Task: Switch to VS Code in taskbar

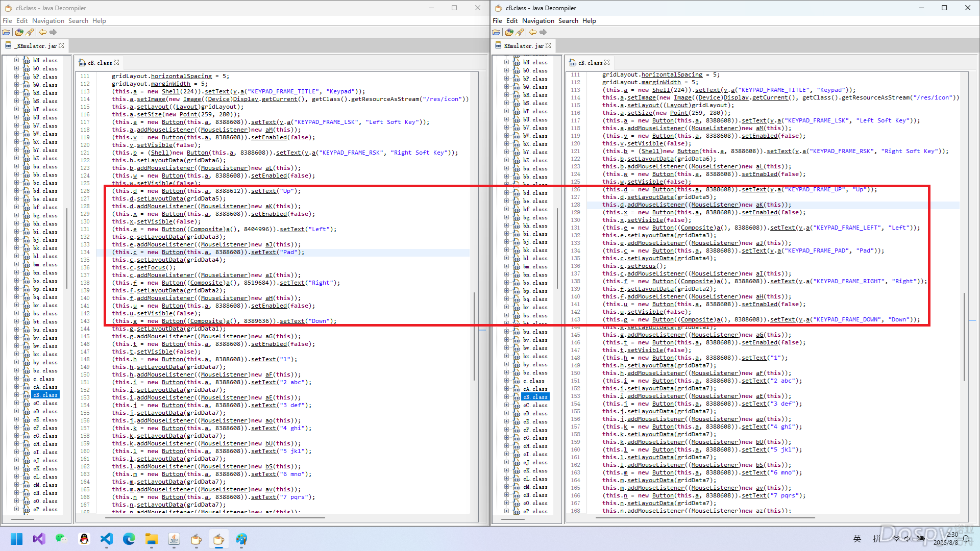Action: 107,539
